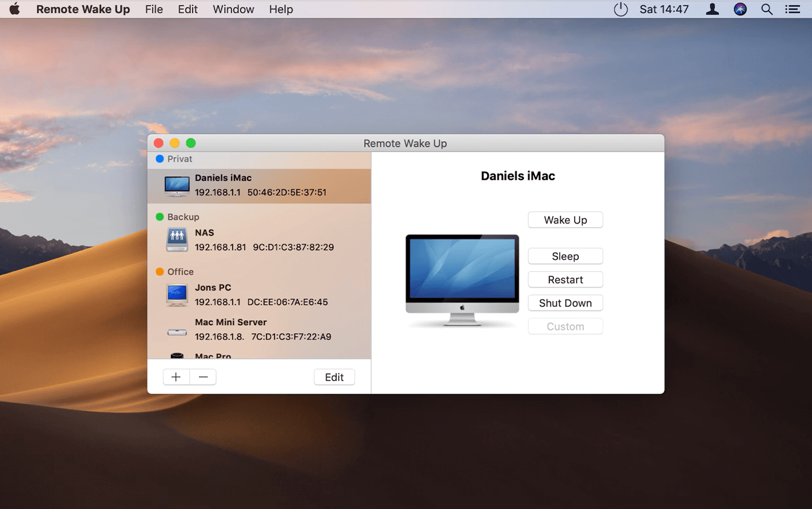Open the File menu
The image size is (812, 509).
point(154,9)
